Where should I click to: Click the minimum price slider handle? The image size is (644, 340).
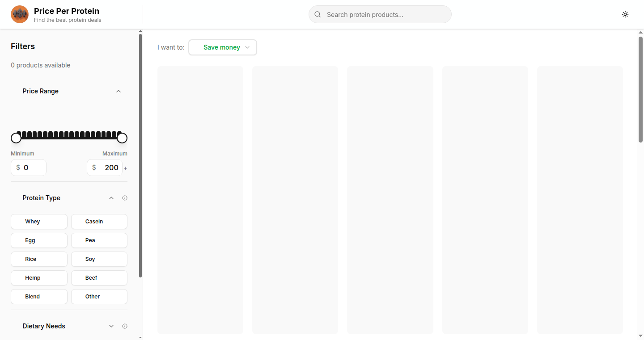tap(16, 138)
